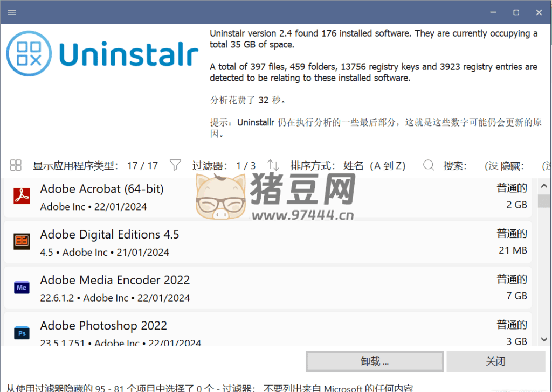Select the Adobe Digital Editions 4.5 row

267,242
